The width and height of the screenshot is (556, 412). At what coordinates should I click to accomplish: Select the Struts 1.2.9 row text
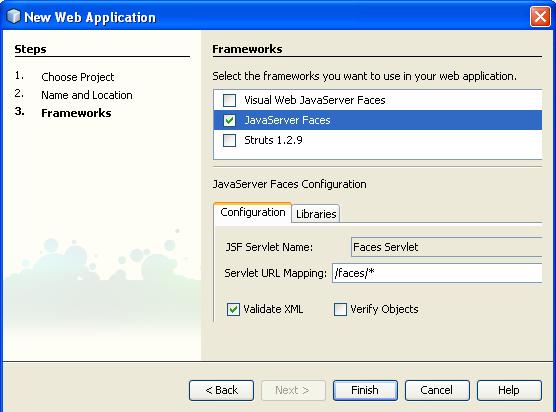click(x=273, y=140)
